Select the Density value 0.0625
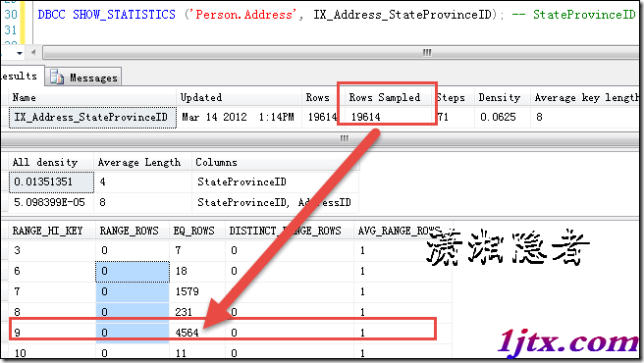 (x=503, y=117)
